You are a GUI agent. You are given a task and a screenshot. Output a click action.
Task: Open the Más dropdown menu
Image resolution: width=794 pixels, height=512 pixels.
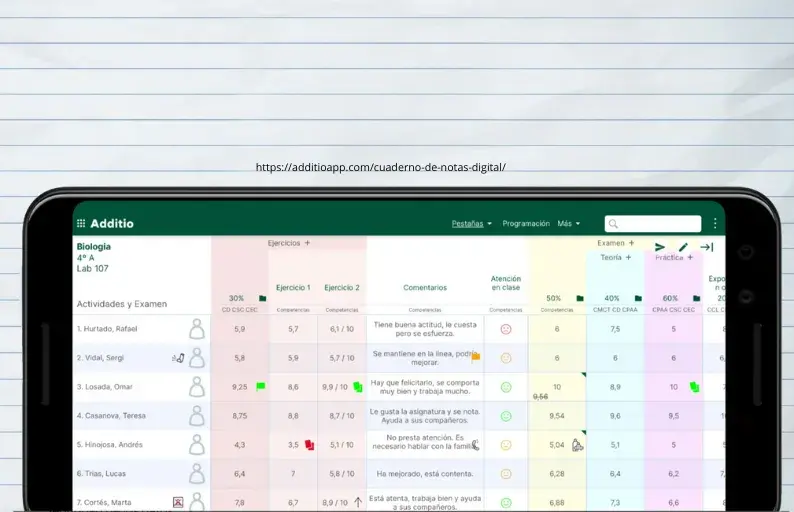click(570, 224)
